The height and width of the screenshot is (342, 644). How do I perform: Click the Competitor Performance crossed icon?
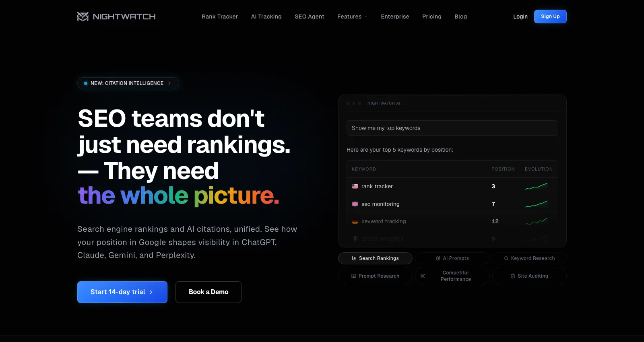[423, 276]
